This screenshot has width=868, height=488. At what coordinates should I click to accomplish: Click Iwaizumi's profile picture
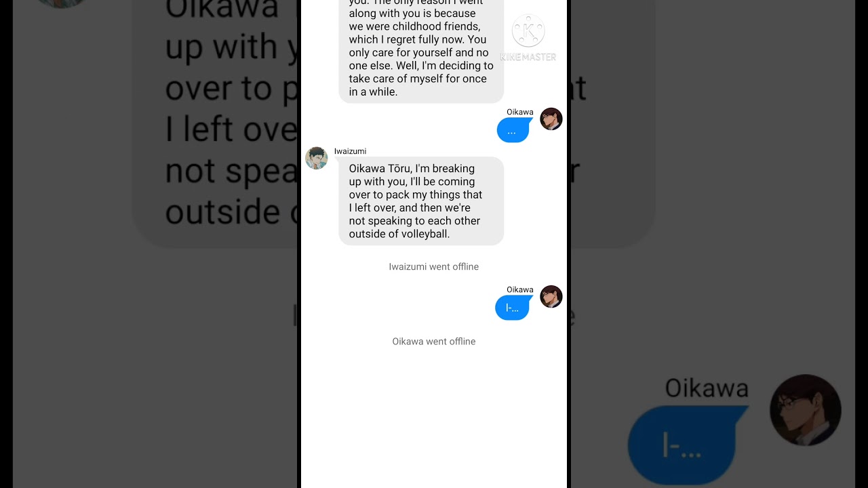(x=317, y=158)
